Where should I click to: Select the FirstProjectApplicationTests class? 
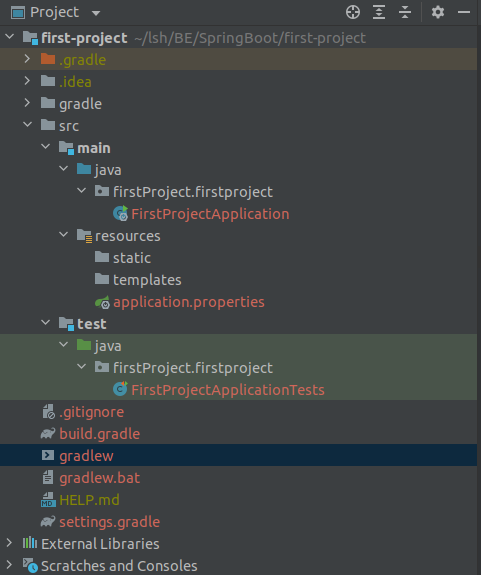tap(228, 390)
